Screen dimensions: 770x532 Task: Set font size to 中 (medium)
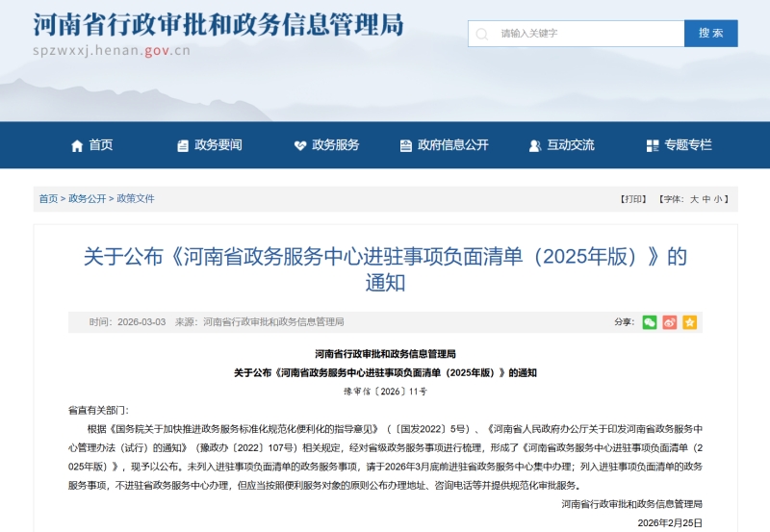point(706,199)
